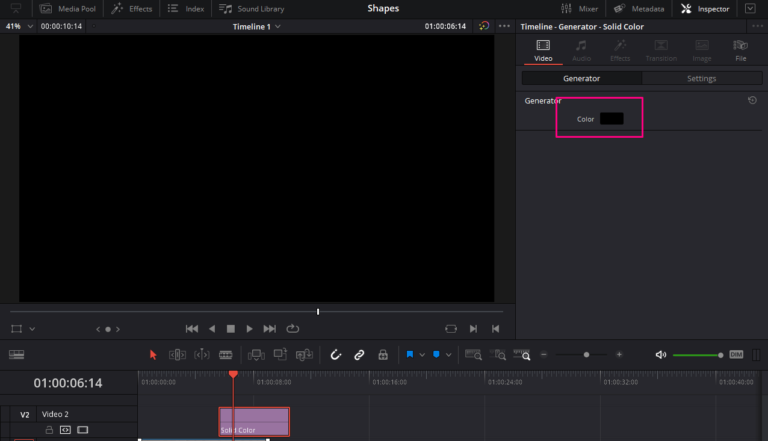The height and width of the screenshot is (441, 768).
Task: Toggle loop playback
Action: click(293, 329)
